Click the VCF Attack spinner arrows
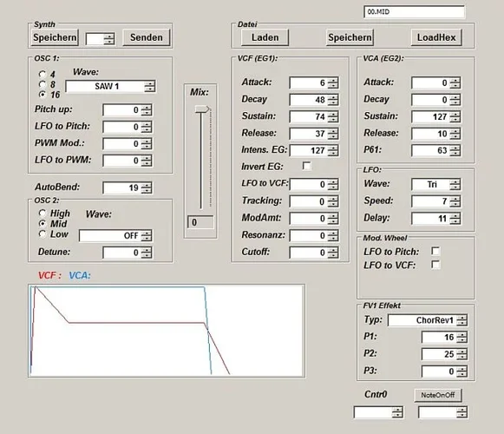 [333, 82]
